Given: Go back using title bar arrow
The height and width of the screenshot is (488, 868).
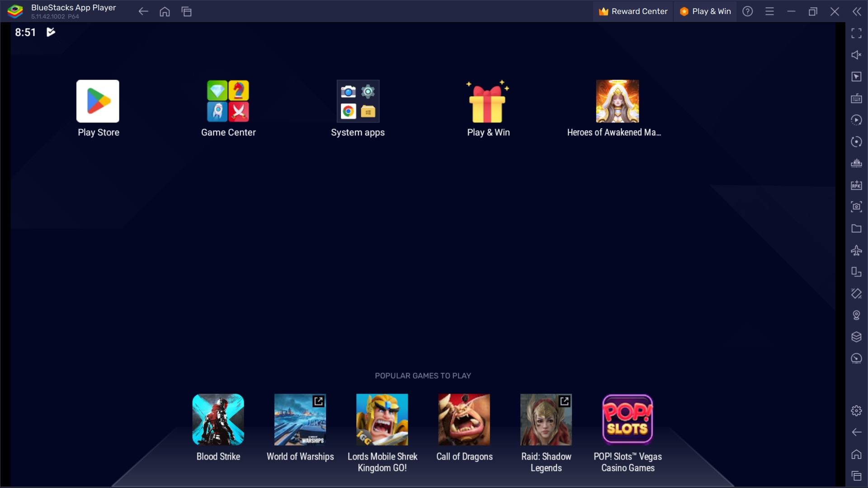Looking at the screenshot, I should (143, 11).
